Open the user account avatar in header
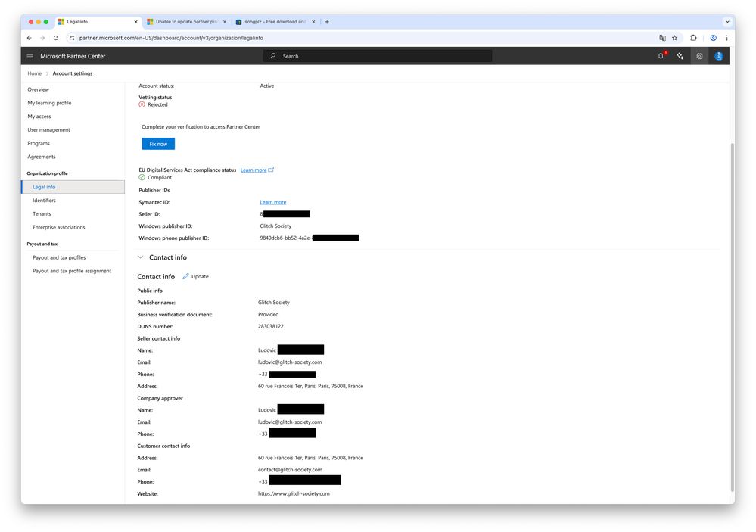 (x=719, y=56)
